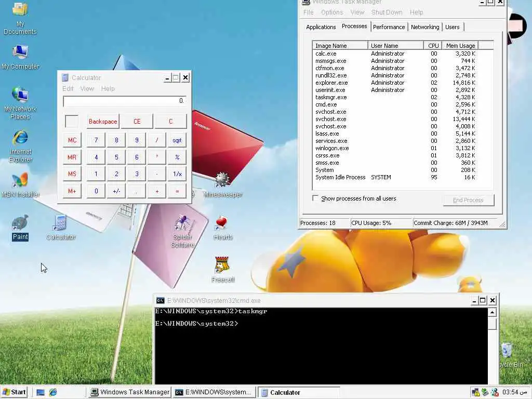Click taskbar clock showing 03:54
This screenshot has width=532, height=399.
[x=515, y=393]
